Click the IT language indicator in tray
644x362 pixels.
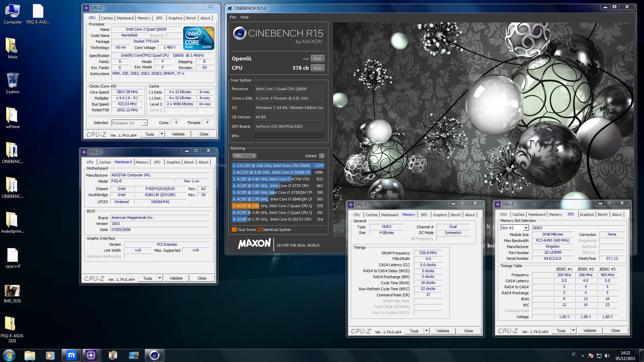(x=573, y=355)
